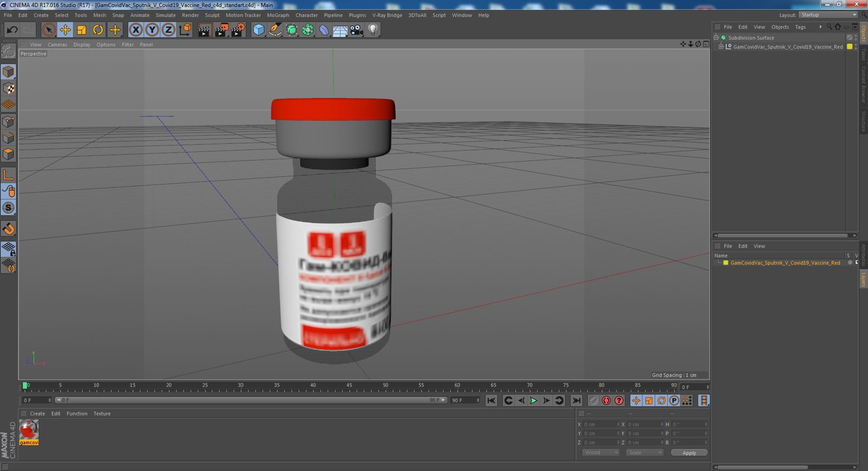Open the Floor environment icon
This screenshot has height=471, width=868.
(x=340, y=30)
